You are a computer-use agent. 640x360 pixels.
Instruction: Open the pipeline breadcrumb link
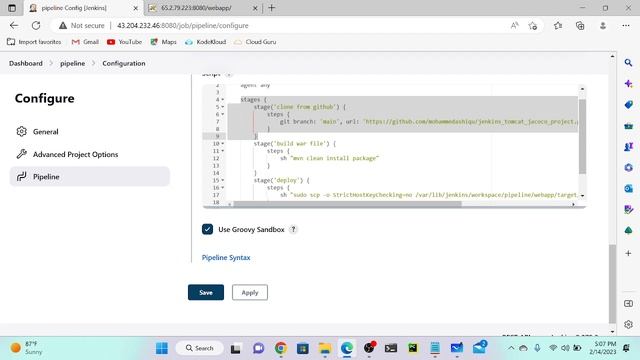[x=73, y=63]
